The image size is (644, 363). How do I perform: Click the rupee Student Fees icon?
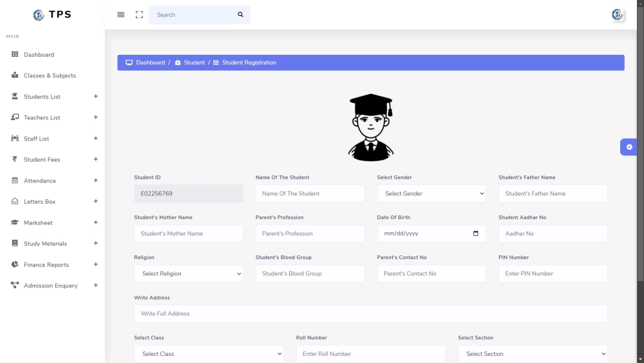(15, 159)
